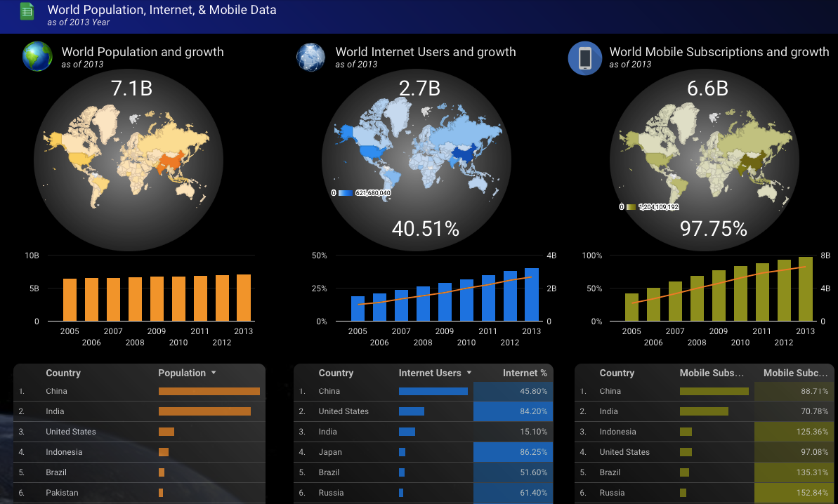
Task: Sort by the Internet % column header
Action: [525, 373]
